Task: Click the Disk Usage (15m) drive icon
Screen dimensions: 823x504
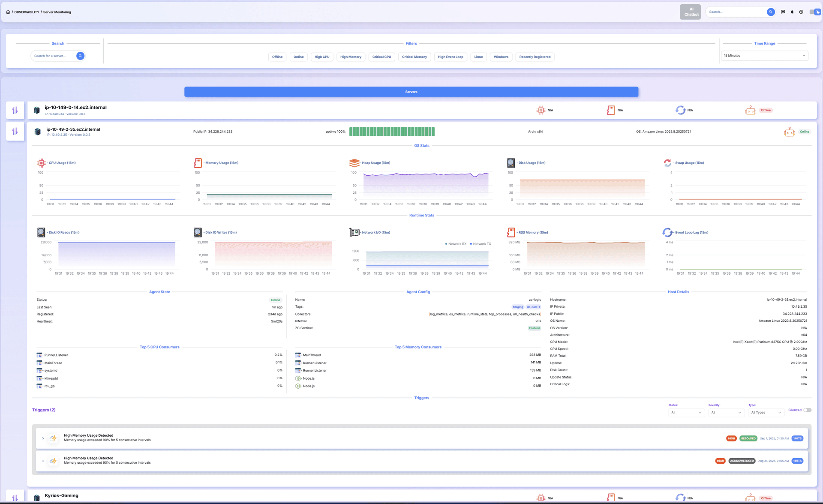Action: [x=511, y=163]
